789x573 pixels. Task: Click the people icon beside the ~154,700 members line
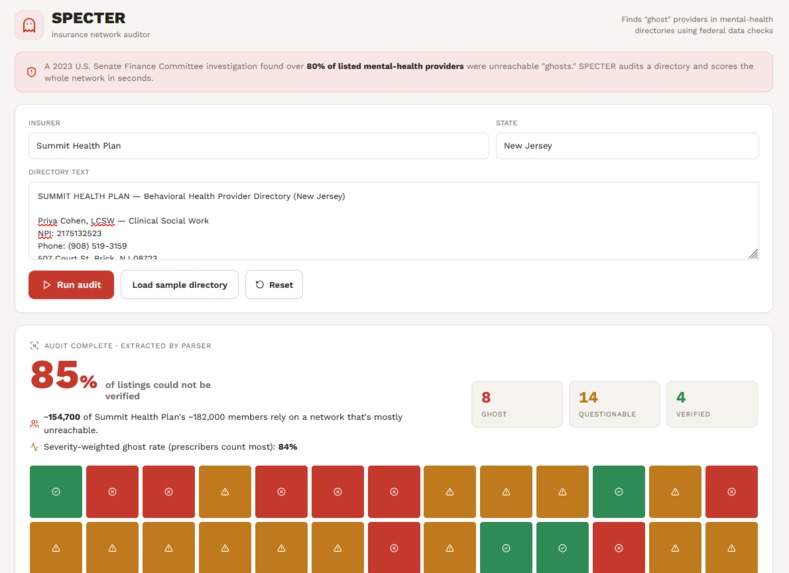coord(34,424)
